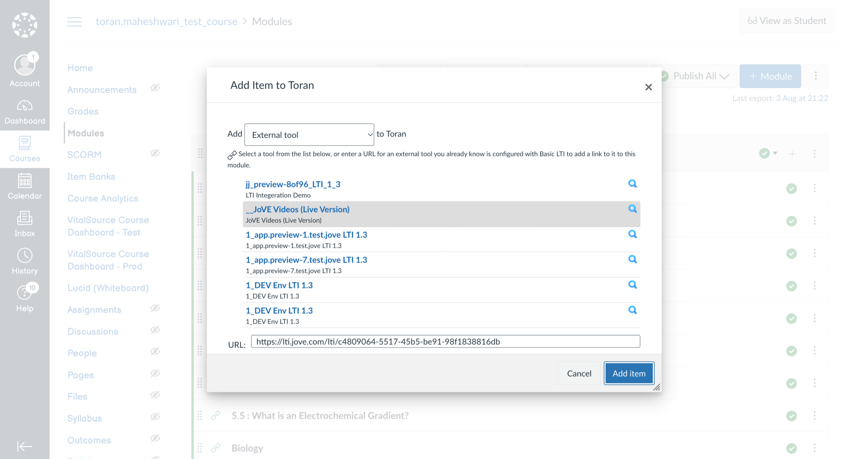Screen dimensions: 868x459
Task: Click magnifier icon for JoVE Videos (Live Version)
Action: (632, 209)
